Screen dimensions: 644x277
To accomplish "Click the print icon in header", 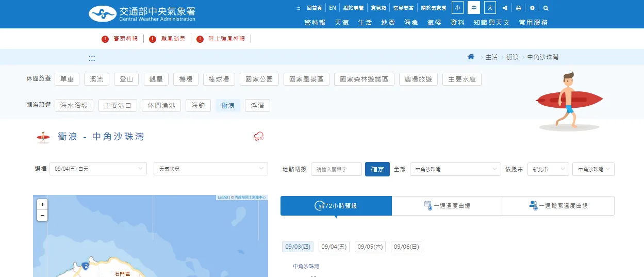I will (519, 8).
